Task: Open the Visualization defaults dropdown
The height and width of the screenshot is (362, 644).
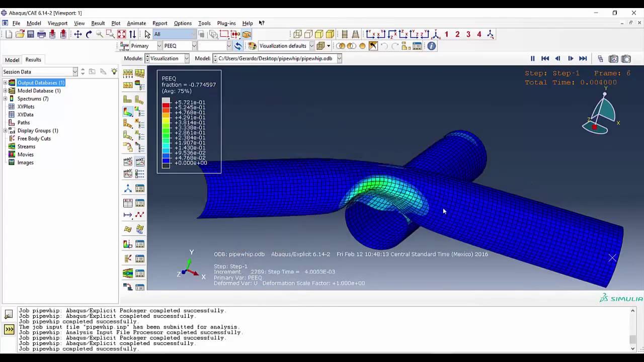Action: pos(311,46)
